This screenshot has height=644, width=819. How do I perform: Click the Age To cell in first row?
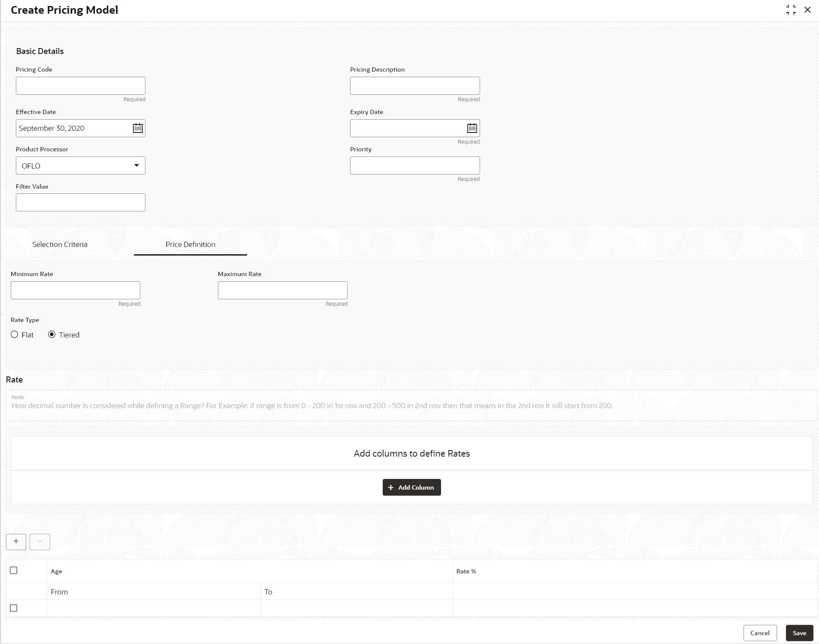357,608
